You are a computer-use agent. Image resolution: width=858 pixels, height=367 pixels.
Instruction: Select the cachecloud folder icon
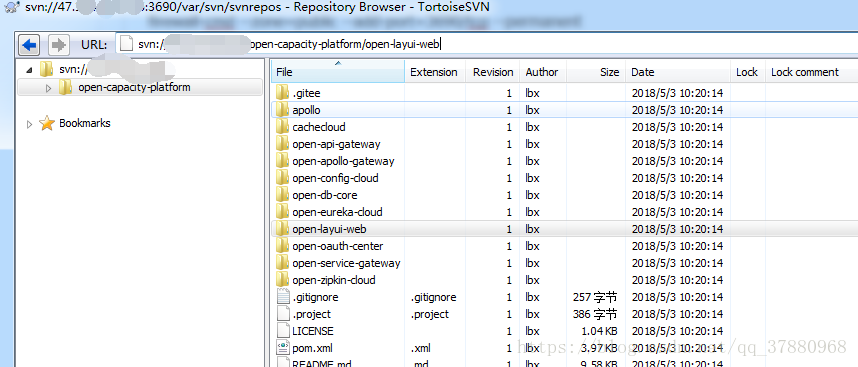(x=282, y=127)
